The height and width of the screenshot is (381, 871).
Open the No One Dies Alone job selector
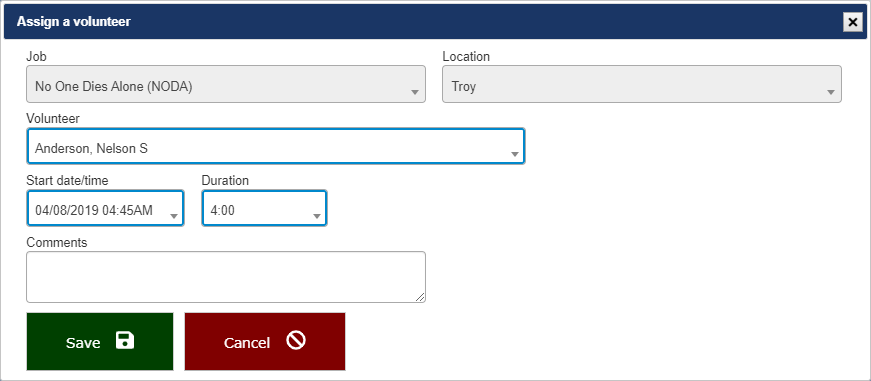[x=226, y=84]
